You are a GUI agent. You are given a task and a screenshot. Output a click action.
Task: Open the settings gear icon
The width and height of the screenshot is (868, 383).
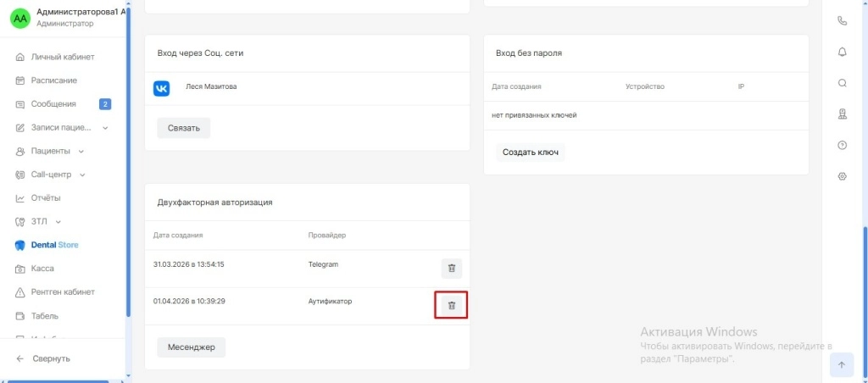[842, 176]
